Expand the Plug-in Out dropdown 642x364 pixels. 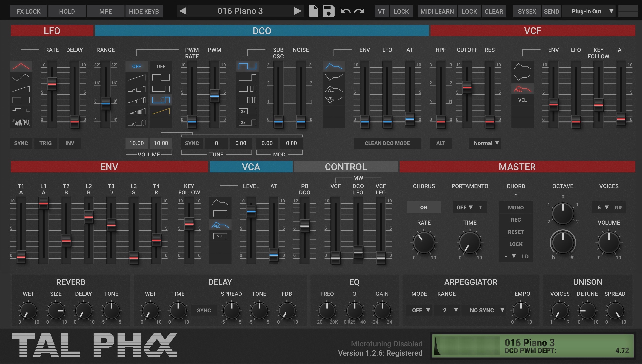tap(592, 11)
